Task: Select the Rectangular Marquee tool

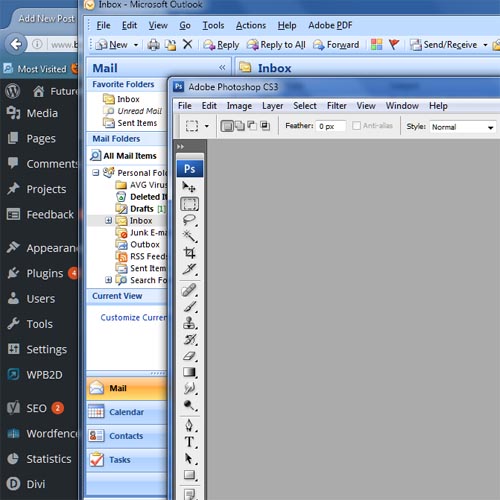Action: pos(189,204)
